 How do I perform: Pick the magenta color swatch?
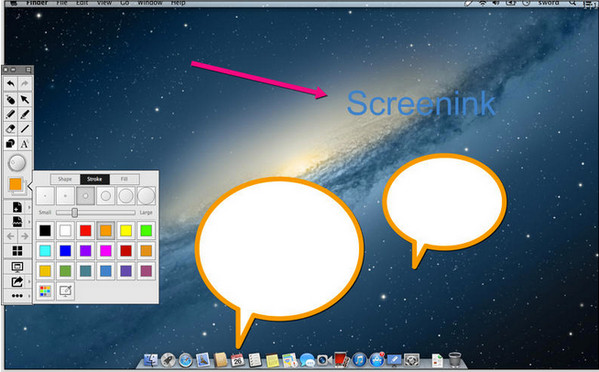click(106, 251)
